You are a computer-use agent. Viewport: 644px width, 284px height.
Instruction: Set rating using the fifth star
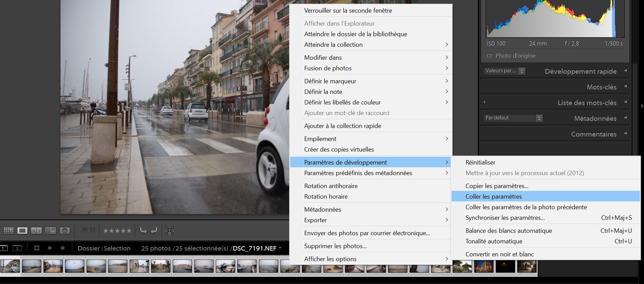[x=129, y=231]
